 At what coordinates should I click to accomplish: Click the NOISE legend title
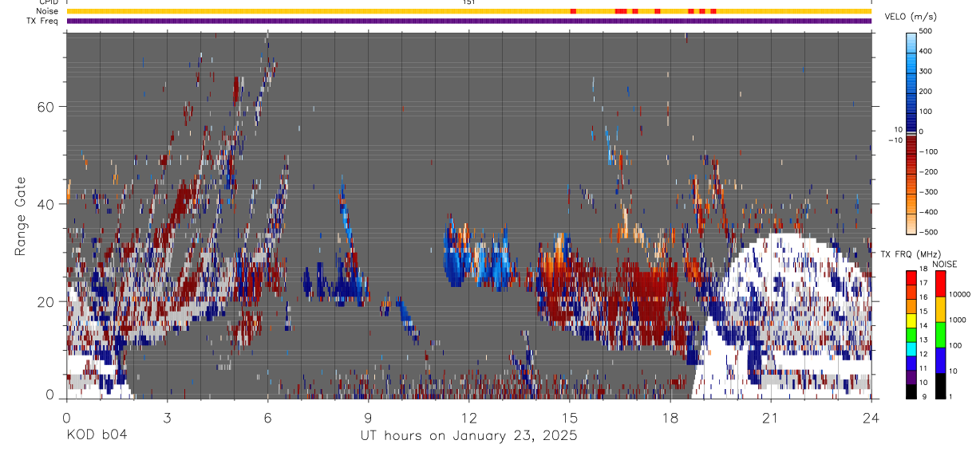946,264
